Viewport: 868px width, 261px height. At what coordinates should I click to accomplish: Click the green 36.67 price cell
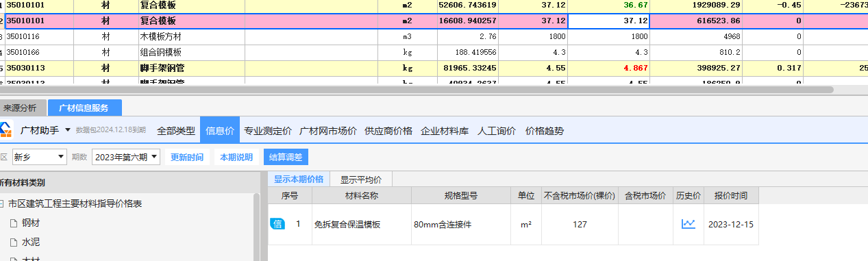[609, 5]
